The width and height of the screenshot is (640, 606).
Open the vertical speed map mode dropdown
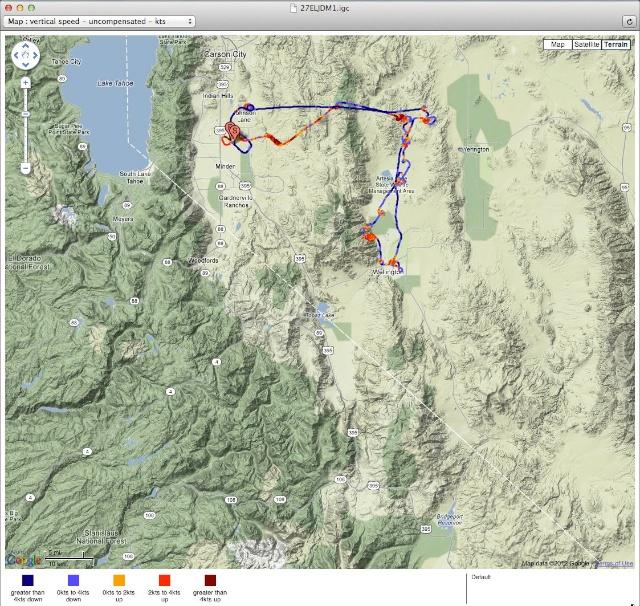(x=99, y=21)
